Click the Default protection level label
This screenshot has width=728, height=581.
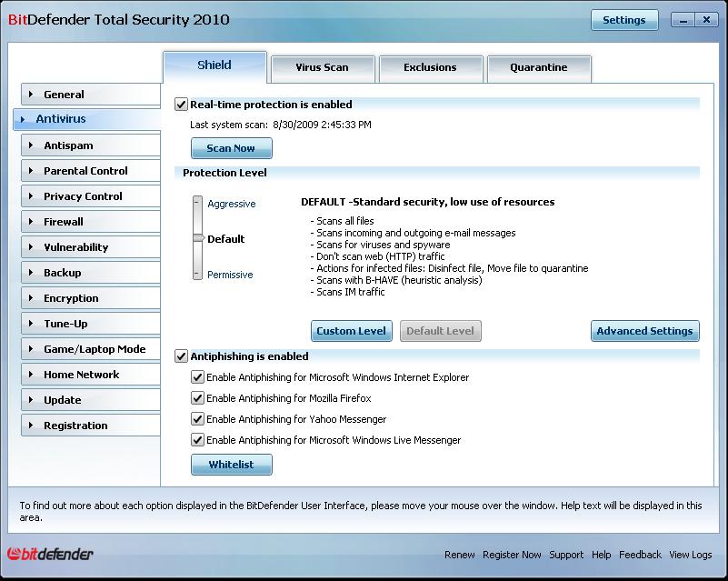[x=225, y=239]
